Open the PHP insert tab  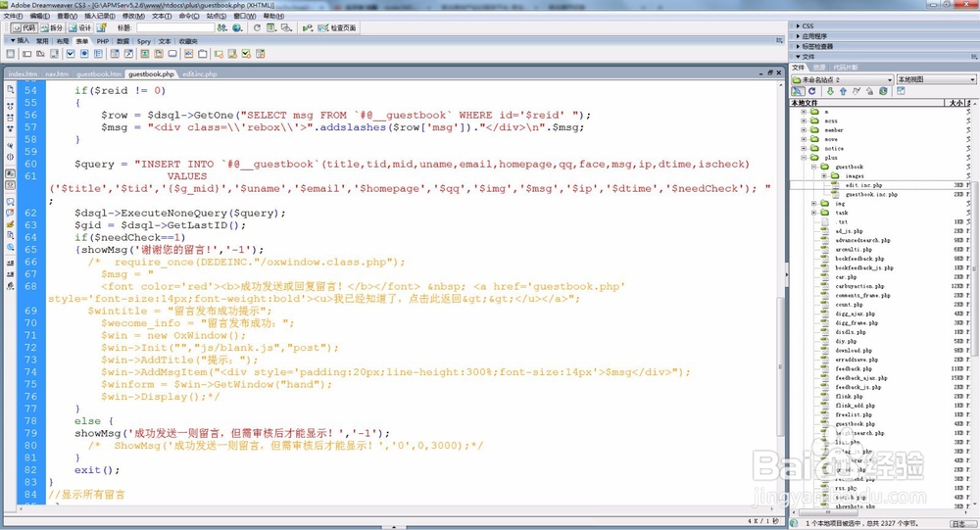103,41
